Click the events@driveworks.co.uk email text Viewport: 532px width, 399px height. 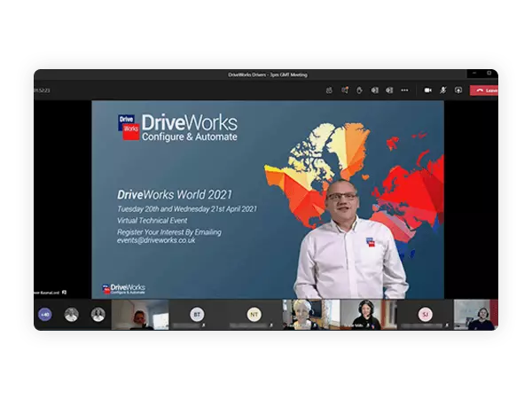pos(156,240)
